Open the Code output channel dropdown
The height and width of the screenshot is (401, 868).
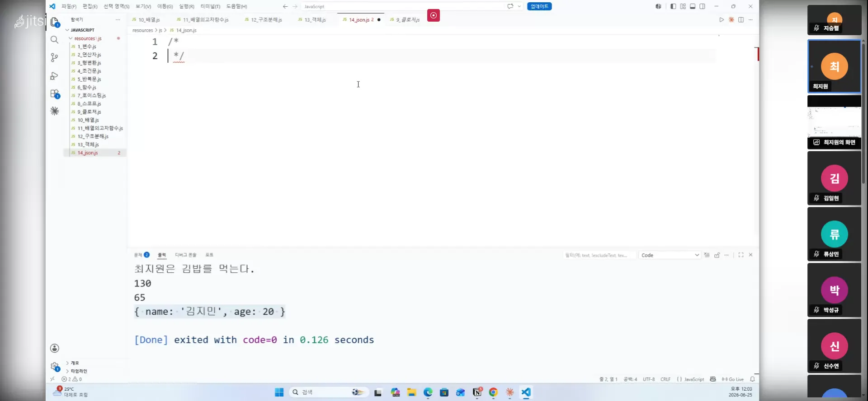670,255
